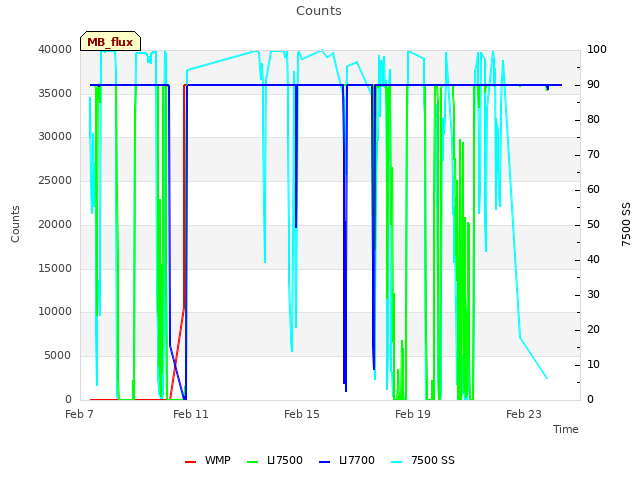Screen dimensions: 640x480
Task: Click the blue LI7700 legend swatch
Action: (x=324, y=462)
